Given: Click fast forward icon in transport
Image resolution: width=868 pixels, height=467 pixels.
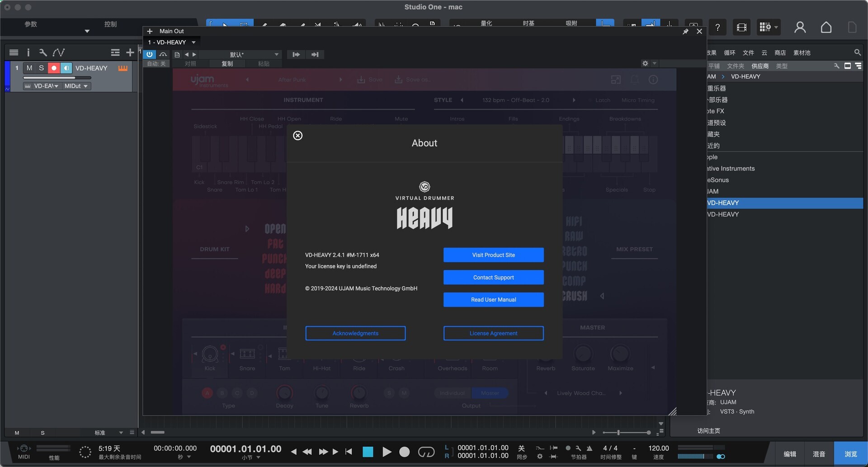Looking at the screenshot, I should tap(323, 452).
